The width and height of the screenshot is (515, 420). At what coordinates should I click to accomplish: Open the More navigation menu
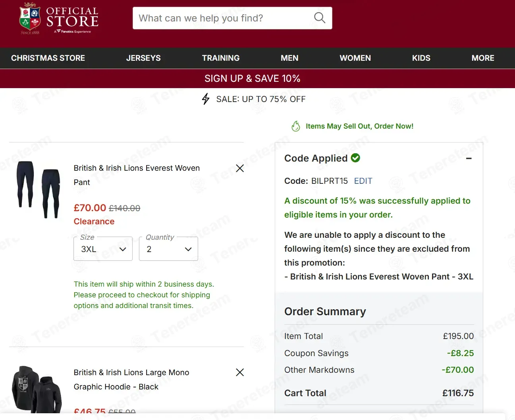483,58
